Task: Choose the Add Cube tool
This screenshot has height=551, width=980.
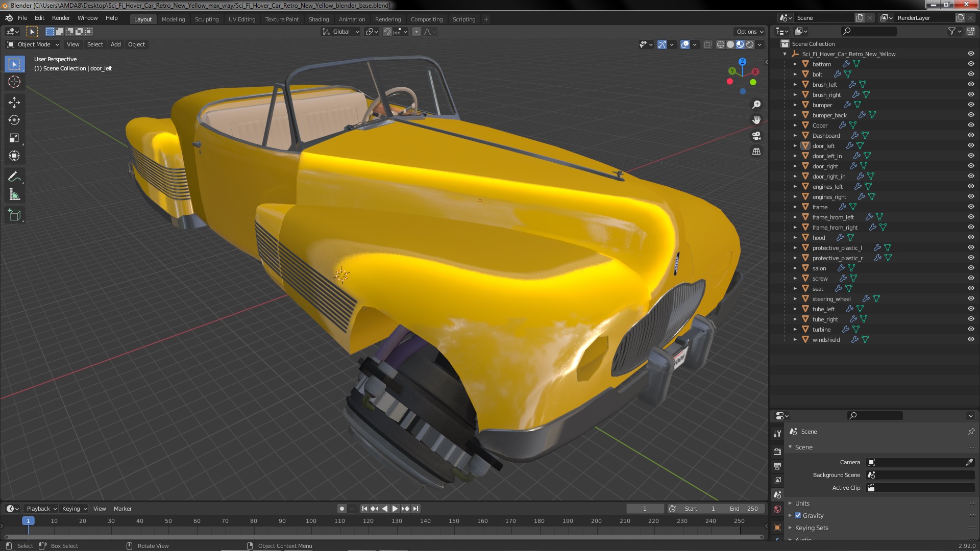Action: (14, 215)
